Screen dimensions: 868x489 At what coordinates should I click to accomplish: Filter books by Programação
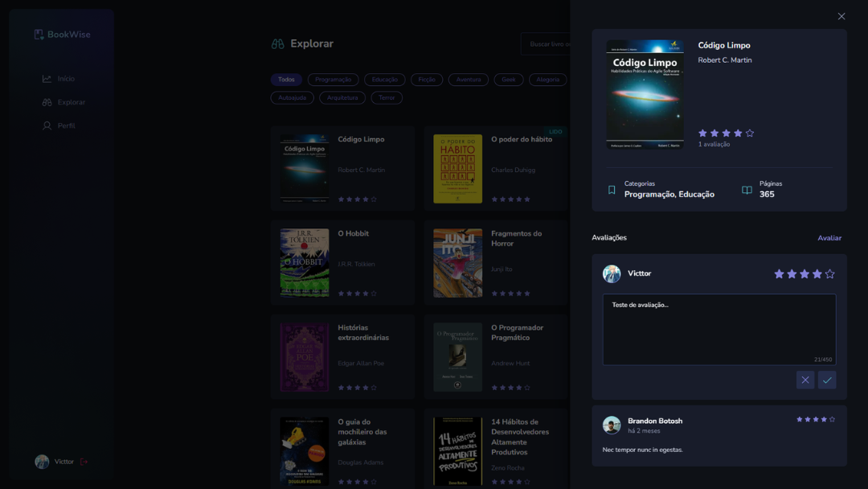334,80
